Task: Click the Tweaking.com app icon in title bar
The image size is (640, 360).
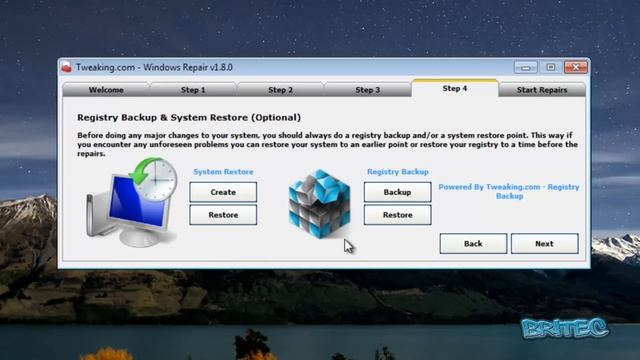Action: click(x=66, y=67)
